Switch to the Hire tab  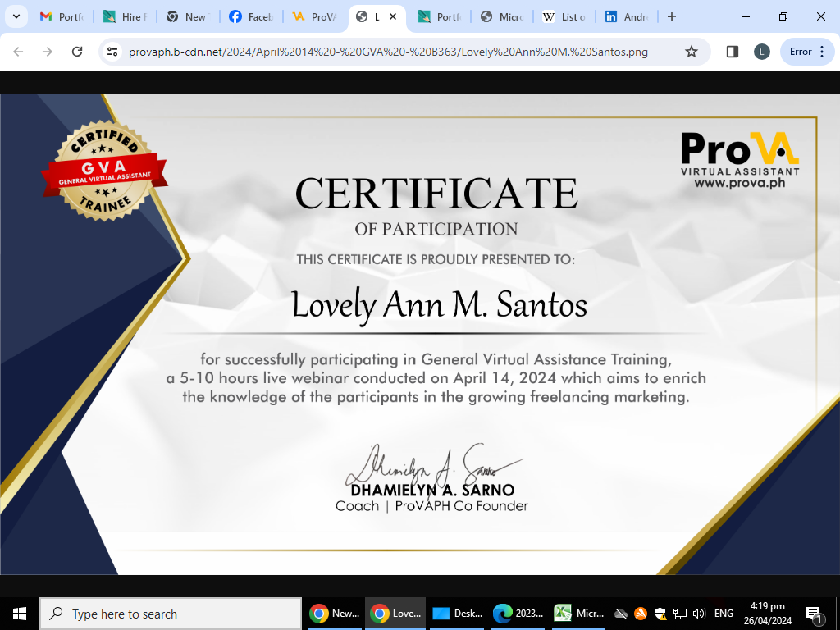click(126, 16)
